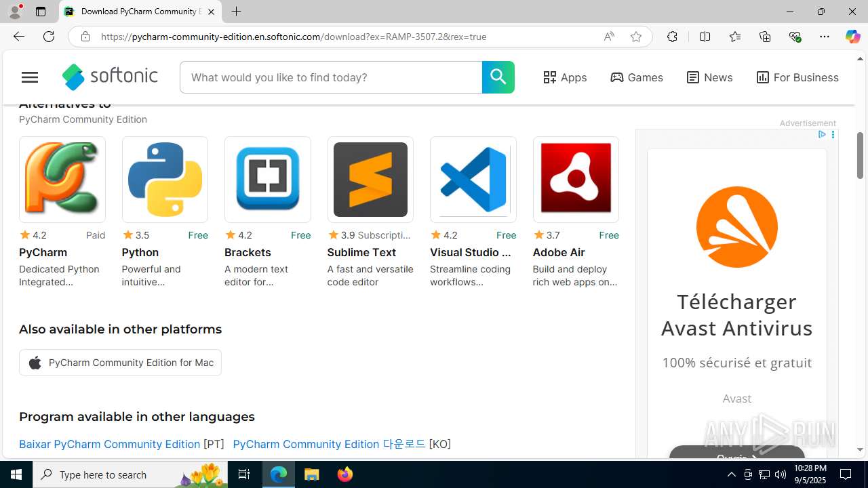Screen dimensions: 868x488
Task: Click the Softonic logo
Action: tap(110, 77)
